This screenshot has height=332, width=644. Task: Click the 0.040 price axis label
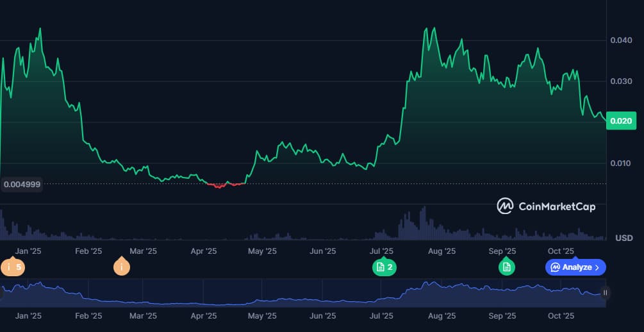pyautogui.click(x=620, y=40)
